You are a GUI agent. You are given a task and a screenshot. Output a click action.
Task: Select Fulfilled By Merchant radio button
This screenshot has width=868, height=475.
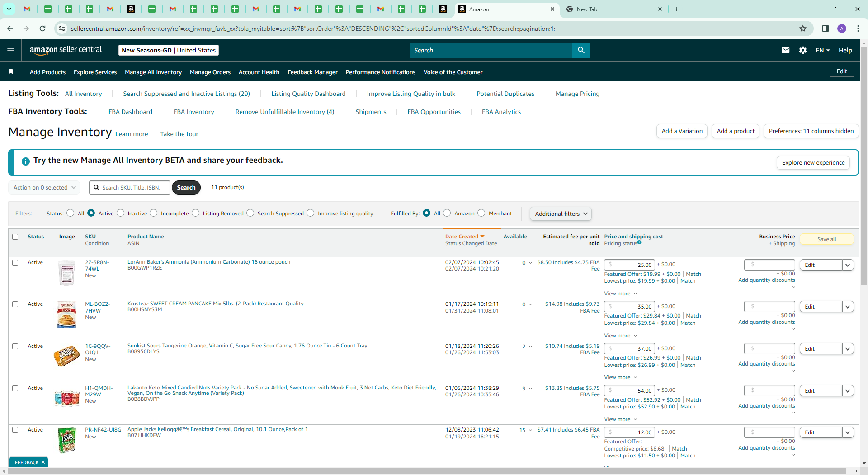coord(481,213)
